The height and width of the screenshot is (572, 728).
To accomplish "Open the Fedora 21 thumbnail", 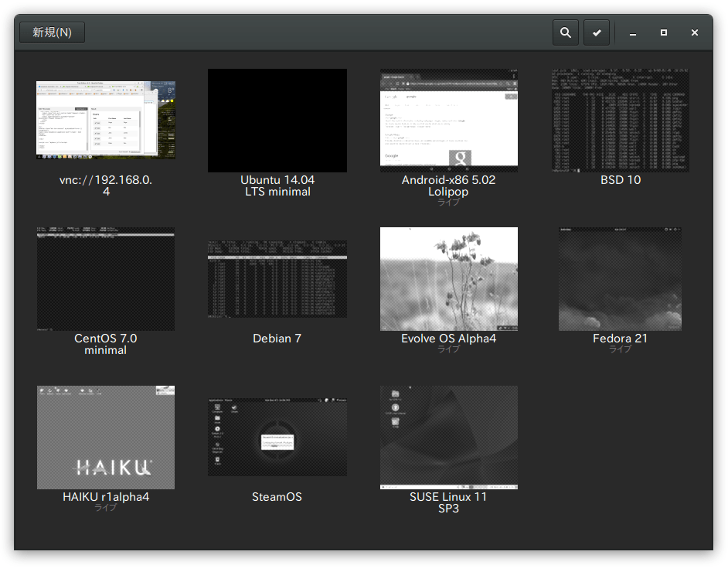I will [x=621, y=279].
